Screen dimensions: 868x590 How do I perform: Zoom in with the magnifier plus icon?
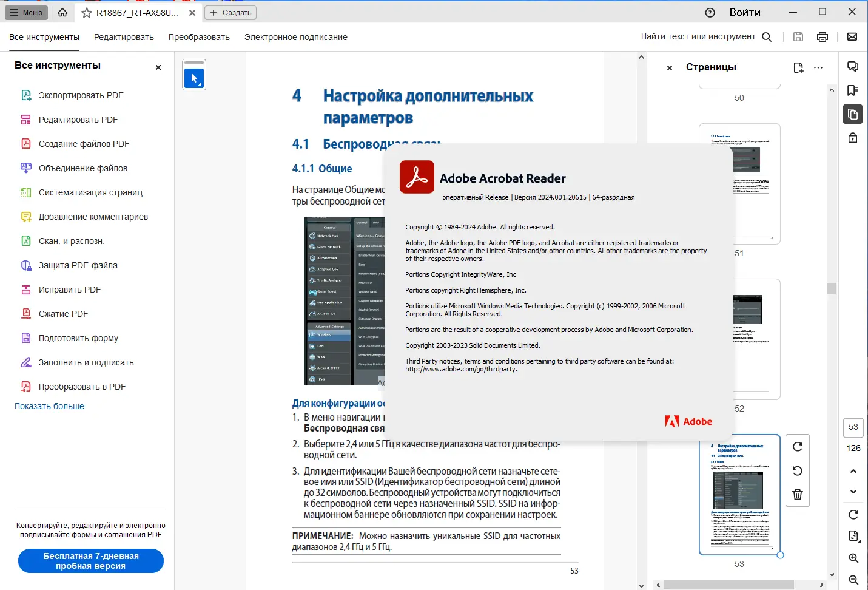853,558
